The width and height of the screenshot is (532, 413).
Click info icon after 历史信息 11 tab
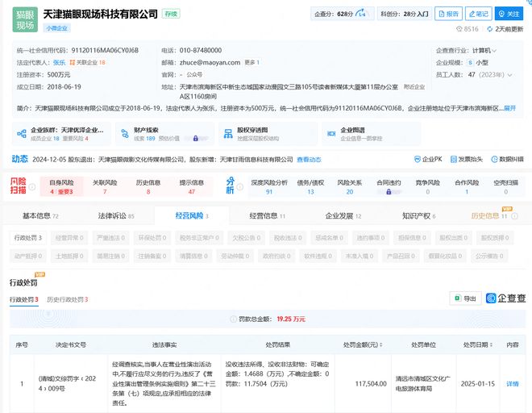515,216
